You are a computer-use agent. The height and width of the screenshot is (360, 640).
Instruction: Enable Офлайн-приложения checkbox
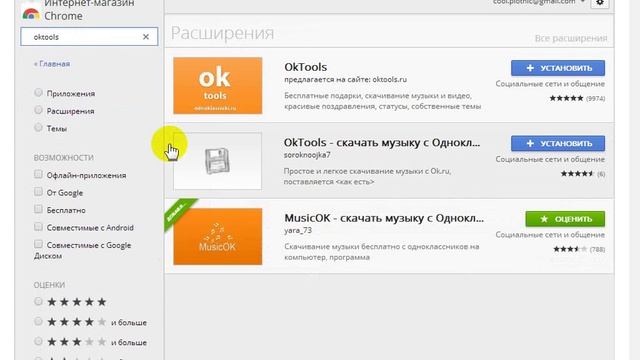click(x=38, y=175)
